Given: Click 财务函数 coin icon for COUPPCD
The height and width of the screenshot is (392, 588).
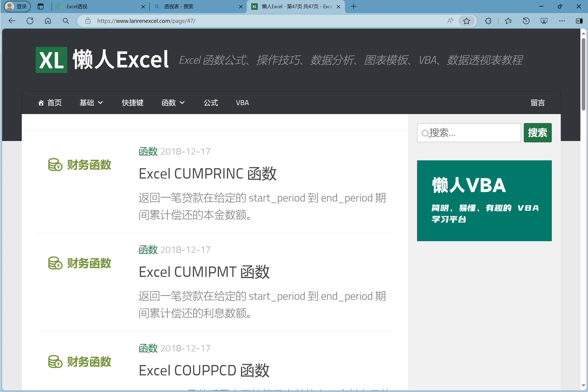Looking at the screenshot, I should tap(55, 362).
